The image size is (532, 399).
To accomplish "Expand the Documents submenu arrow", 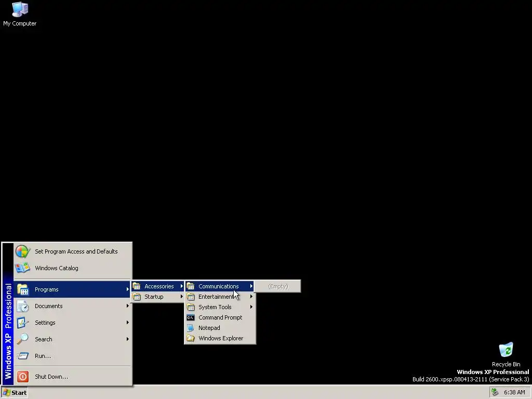I will coord(128,306).
